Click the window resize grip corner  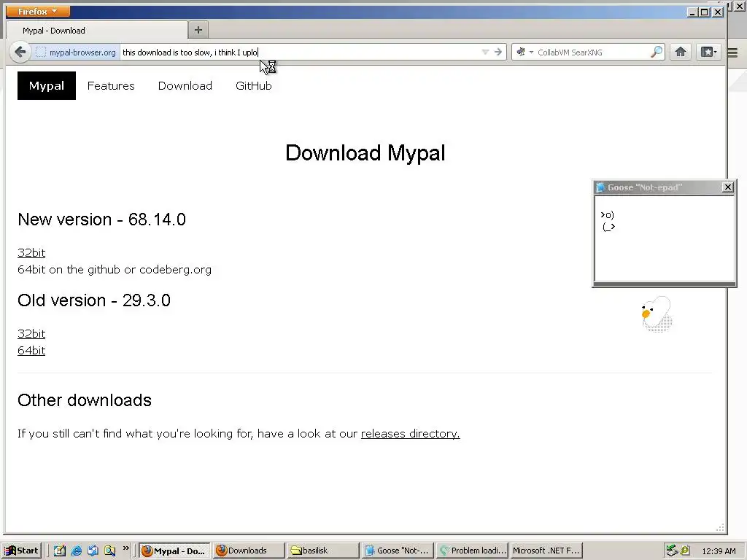click(x=720, y=528)
